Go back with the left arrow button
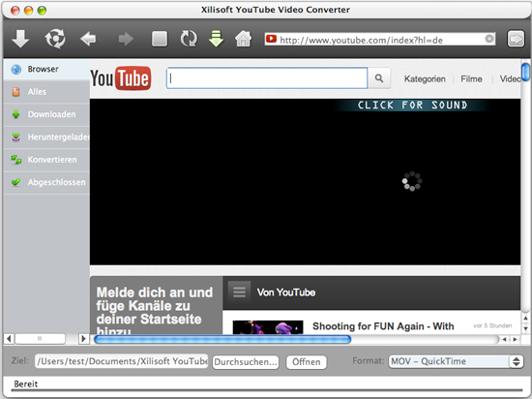The height and width of the screenshot is (399, 532). [88, 39]
